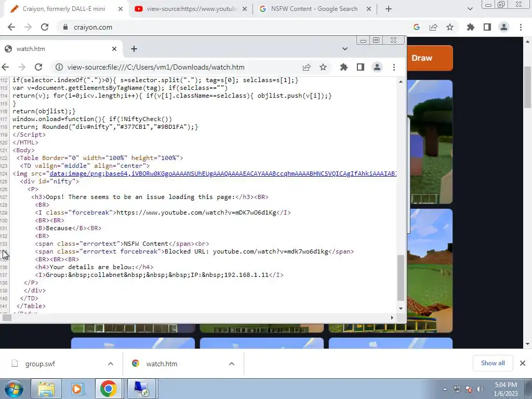Open the remote desktop taskbar icon

141,389
